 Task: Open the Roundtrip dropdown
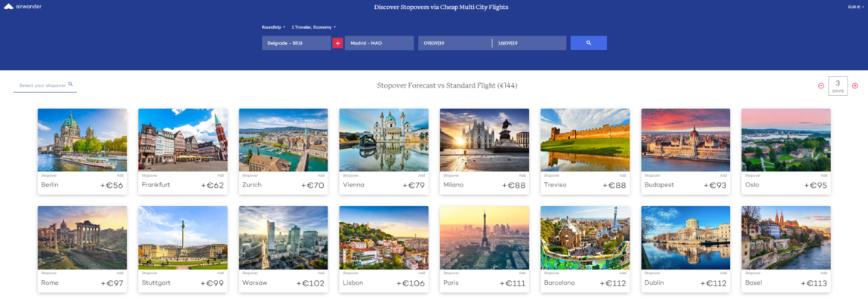[273, 26]
